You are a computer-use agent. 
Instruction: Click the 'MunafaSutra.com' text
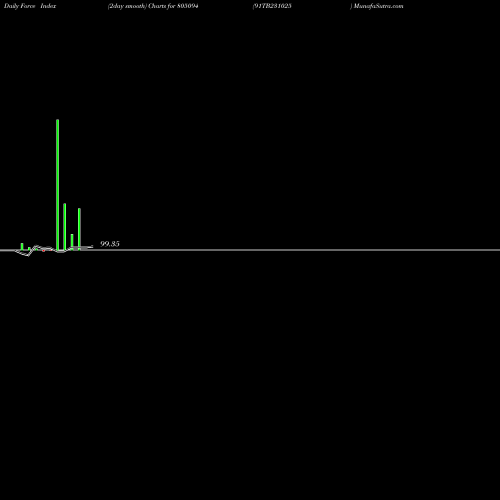pos(378,6)
